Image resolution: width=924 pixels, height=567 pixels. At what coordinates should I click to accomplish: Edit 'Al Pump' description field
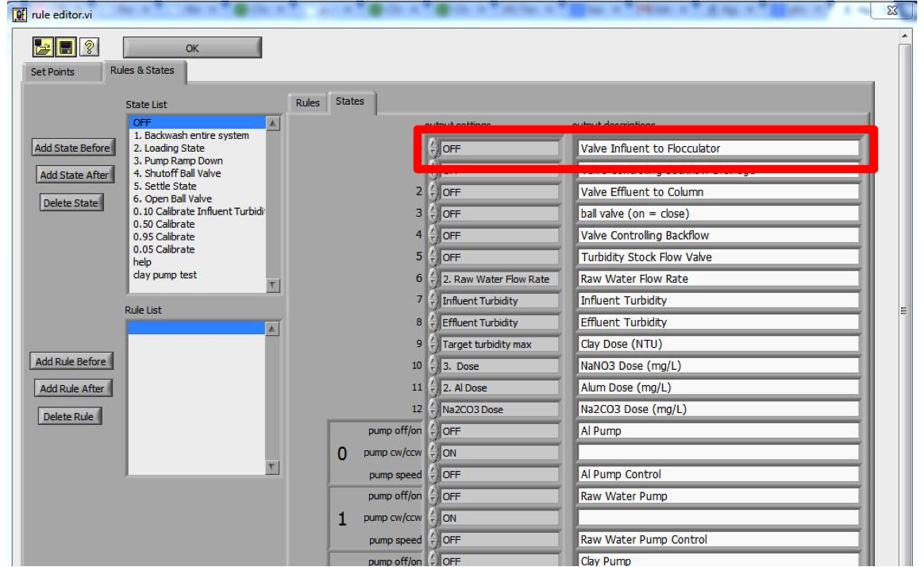718,431
